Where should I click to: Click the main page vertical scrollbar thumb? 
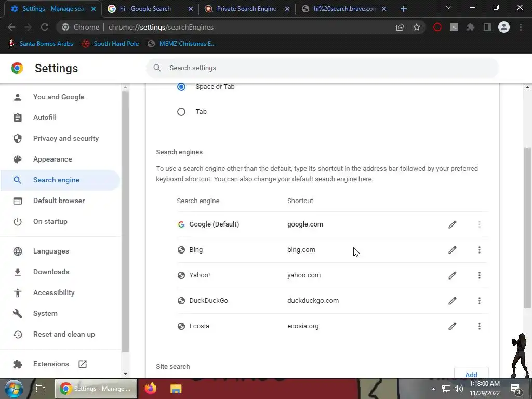527,228
